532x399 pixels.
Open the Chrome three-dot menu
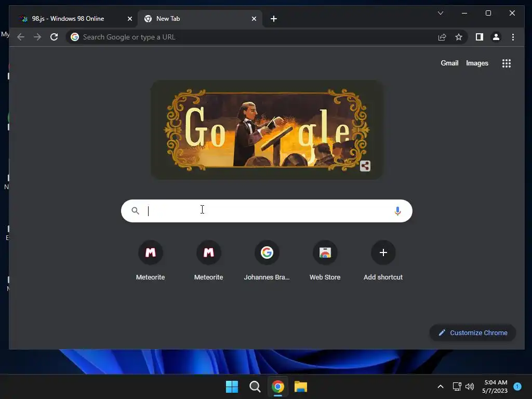(x=513, y=37)
